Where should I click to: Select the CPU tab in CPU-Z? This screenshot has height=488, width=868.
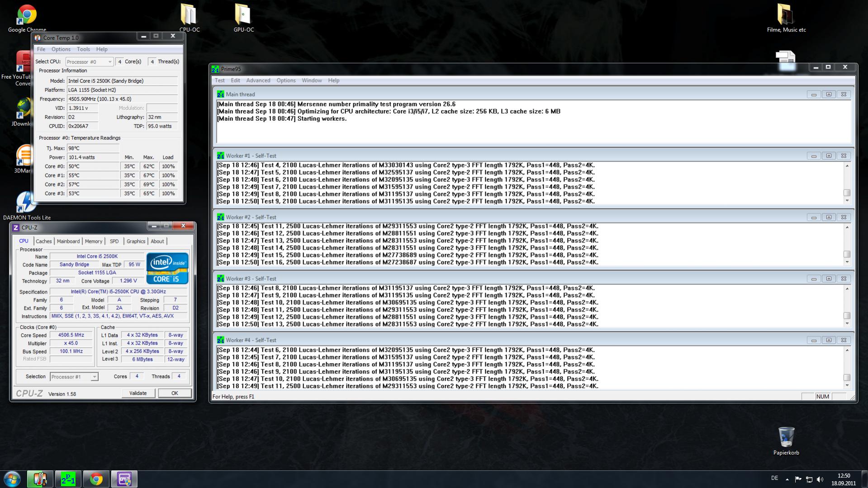pyautogui.click(x=24, y=241)
